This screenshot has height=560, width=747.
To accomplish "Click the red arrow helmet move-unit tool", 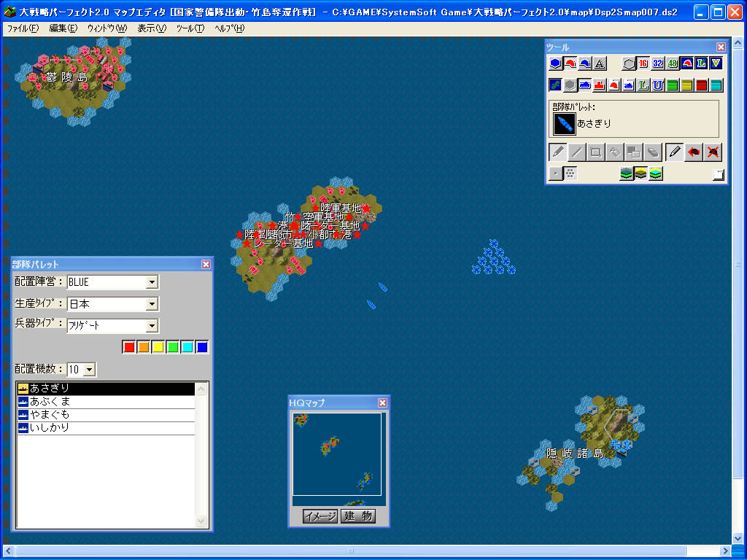I will [x=694, y=152].
